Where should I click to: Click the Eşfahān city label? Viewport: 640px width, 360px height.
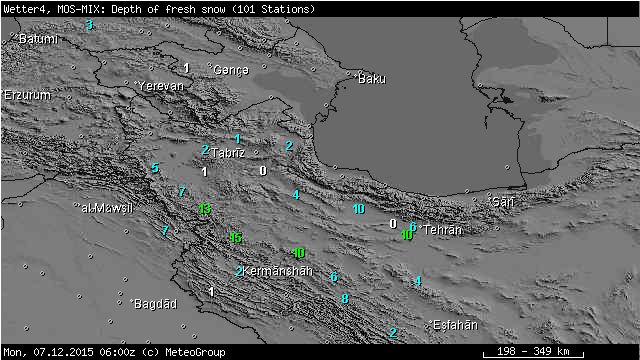click(455, 325)
